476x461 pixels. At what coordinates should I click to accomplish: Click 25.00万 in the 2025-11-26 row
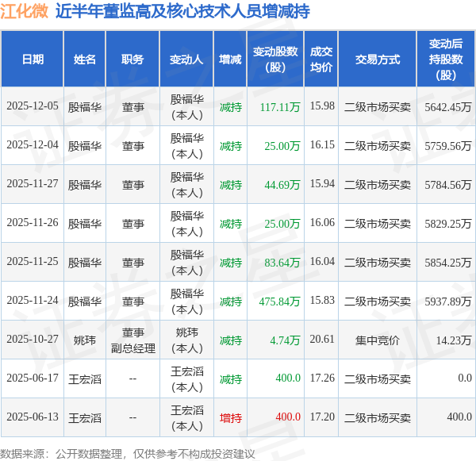pos(282,224)
